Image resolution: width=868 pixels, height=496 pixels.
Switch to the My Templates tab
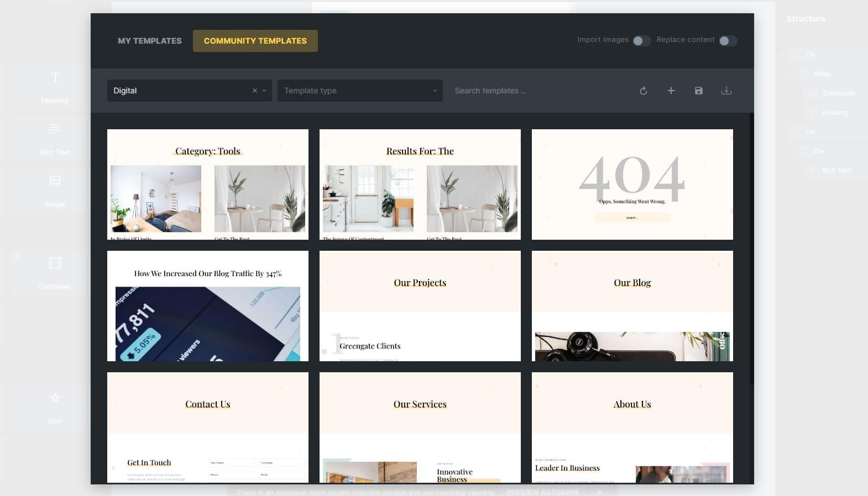click(x=149, y=41)
